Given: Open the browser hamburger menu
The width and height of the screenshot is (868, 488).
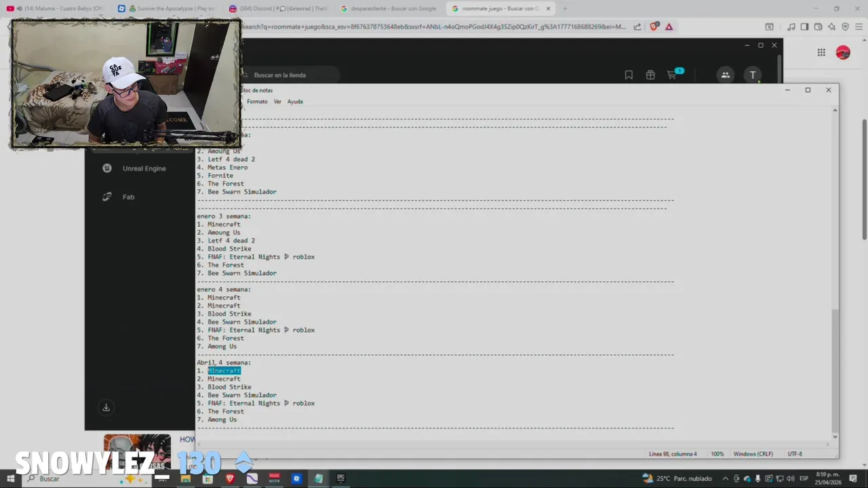Looking at the screenshot, I should coord(859,27).
